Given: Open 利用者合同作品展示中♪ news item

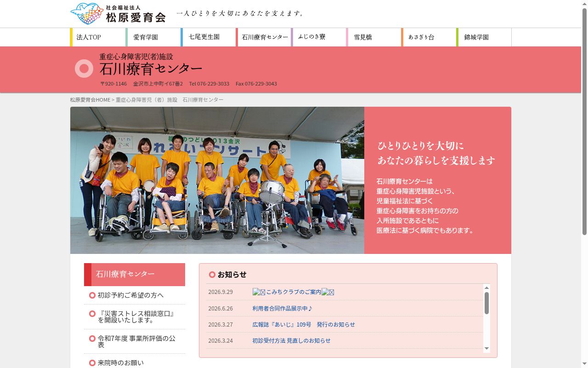Looking at the screenshot, I should (x=282, y=309).
